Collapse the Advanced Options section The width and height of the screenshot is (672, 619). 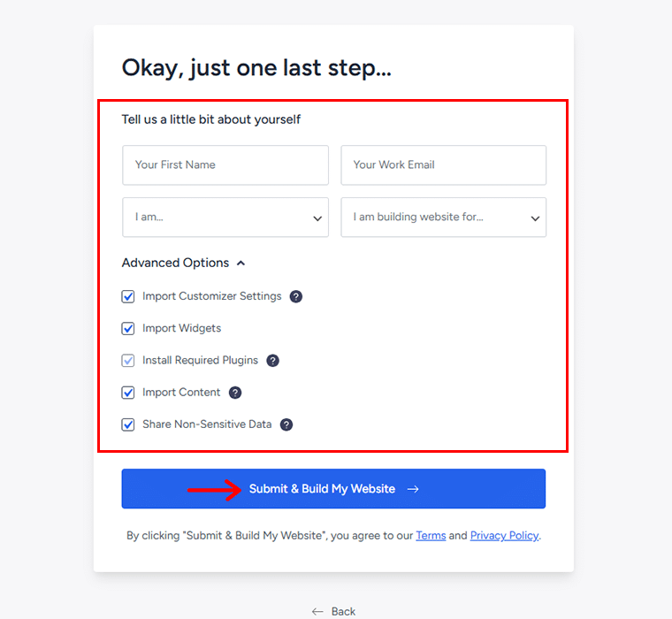click(183, 263)
